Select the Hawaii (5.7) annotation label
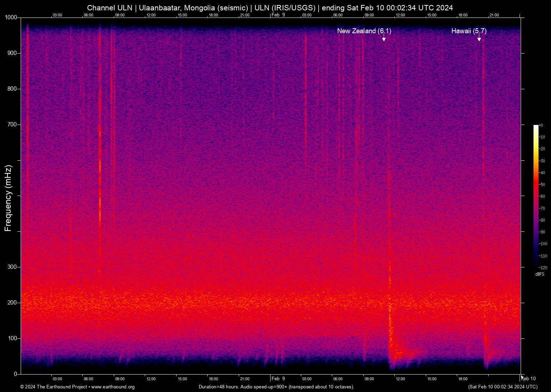The image size is (551, 392). 469,31
